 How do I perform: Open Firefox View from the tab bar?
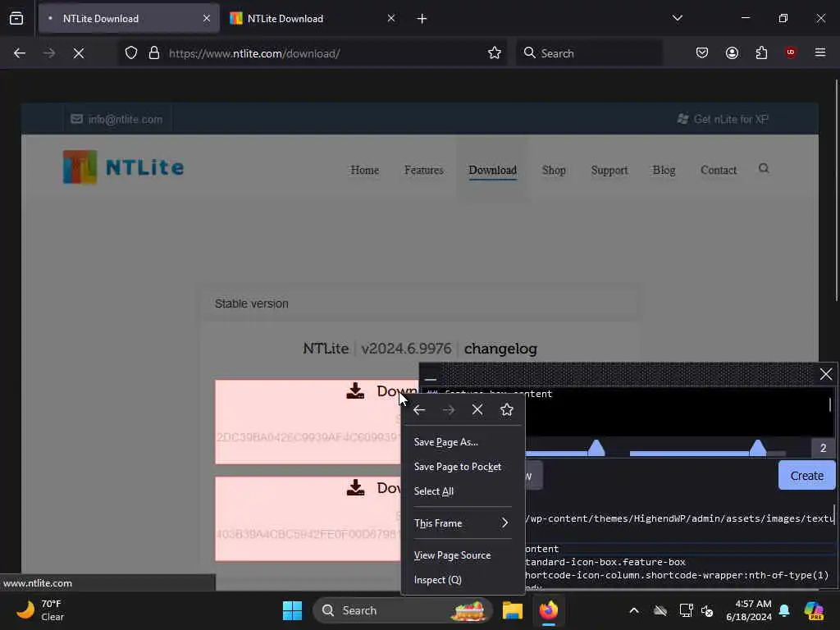pos(16,19)
